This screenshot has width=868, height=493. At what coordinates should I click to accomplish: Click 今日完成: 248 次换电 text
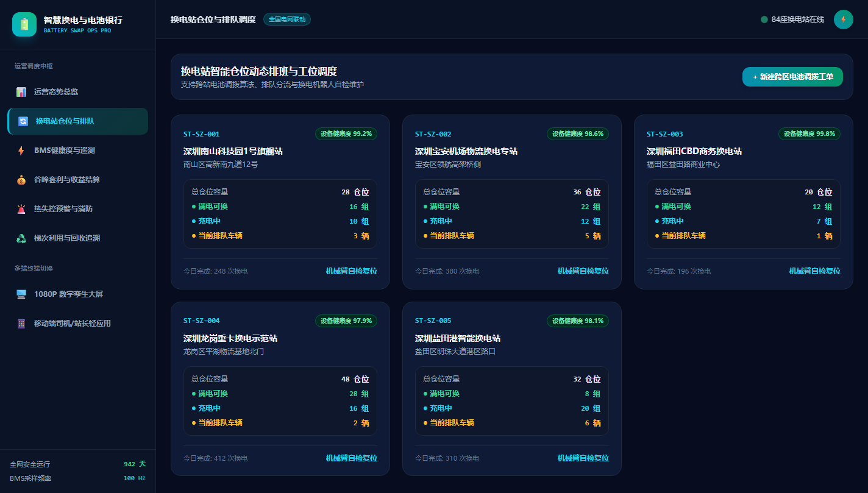216,271
